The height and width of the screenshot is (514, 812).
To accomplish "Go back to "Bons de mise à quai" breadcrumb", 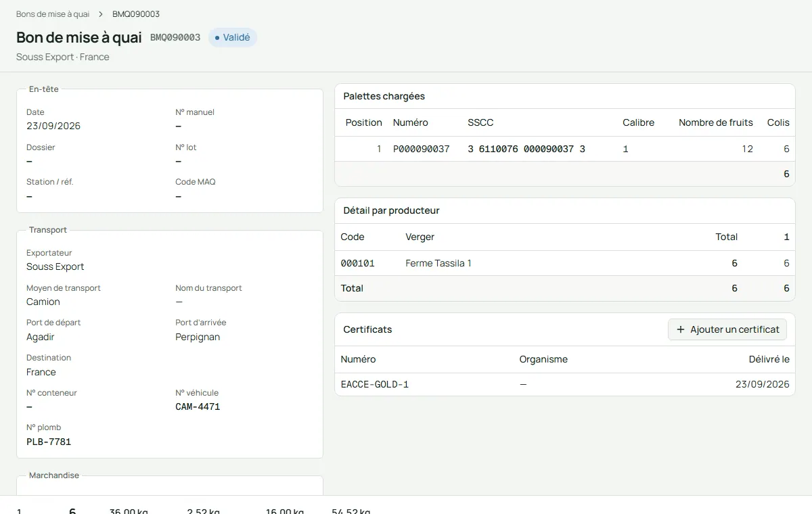I will pos(53,14).
